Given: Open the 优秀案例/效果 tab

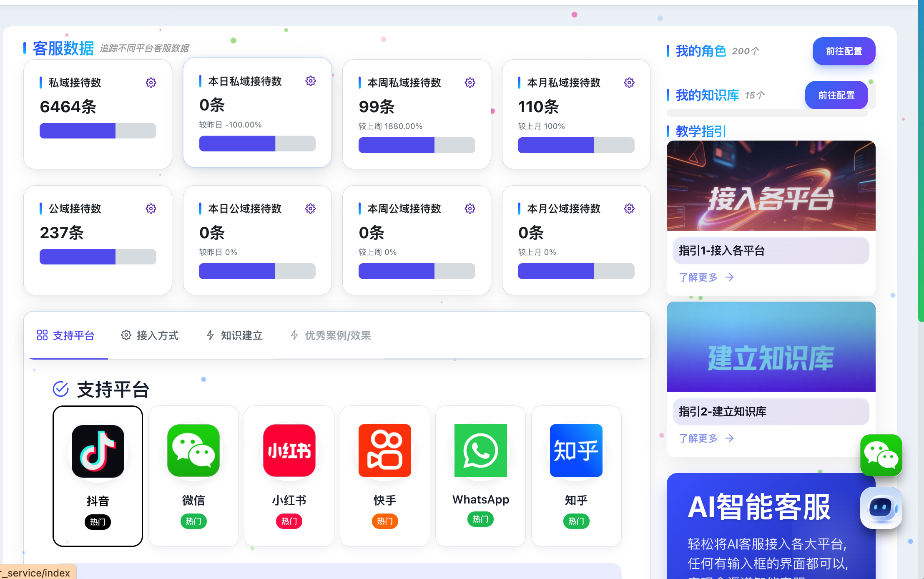Looking at the screenshot, I should tap(331, 335).
